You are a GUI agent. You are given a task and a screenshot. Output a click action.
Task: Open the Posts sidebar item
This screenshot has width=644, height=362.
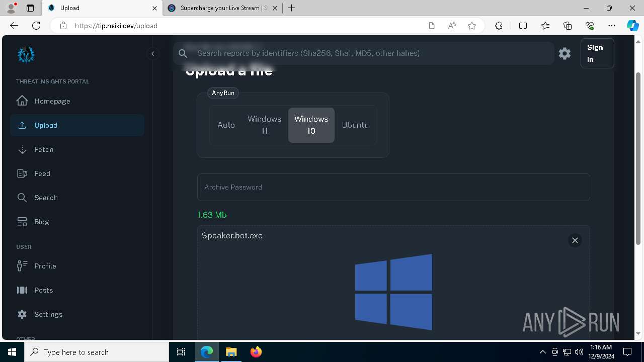77,290
